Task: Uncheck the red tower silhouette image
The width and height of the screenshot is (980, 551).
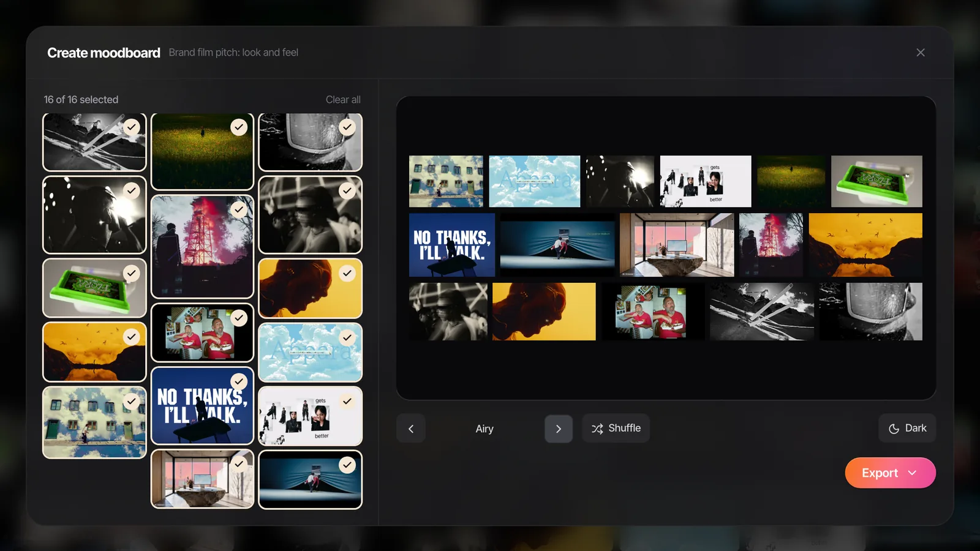Action: pos(239,209)
